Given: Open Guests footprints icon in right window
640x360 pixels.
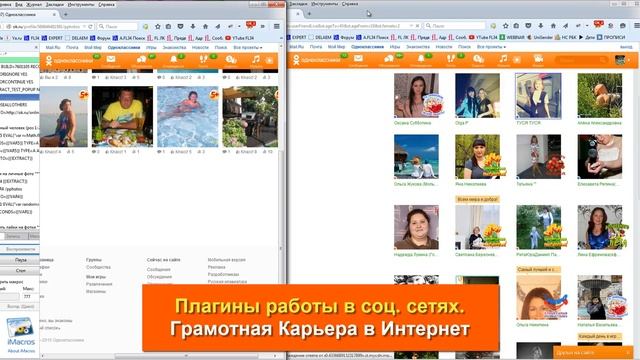Looking at the screenshot, I should coord(451,59).
